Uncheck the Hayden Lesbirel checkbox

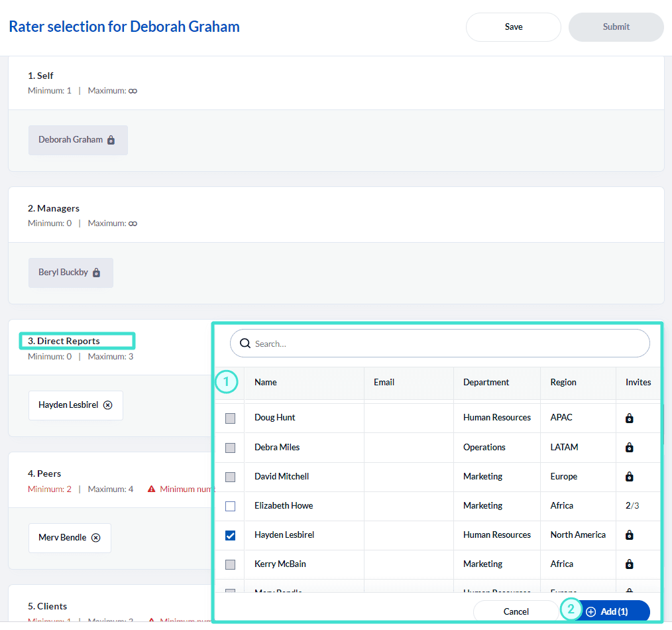230,535
